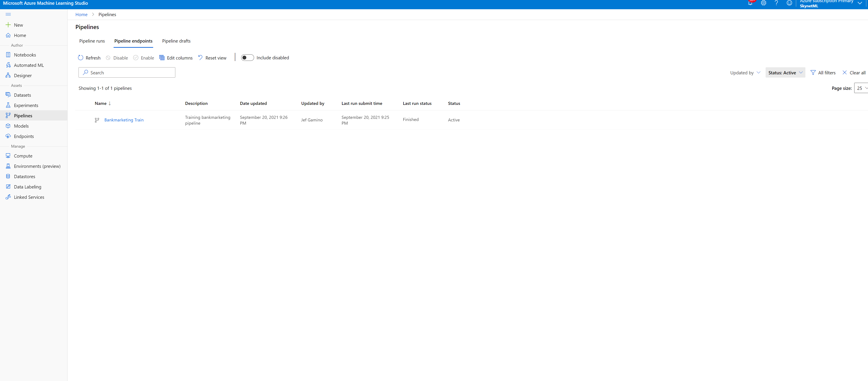Navigate to Home via breadcrumb
868x381 pixels.
click(81, 14)
